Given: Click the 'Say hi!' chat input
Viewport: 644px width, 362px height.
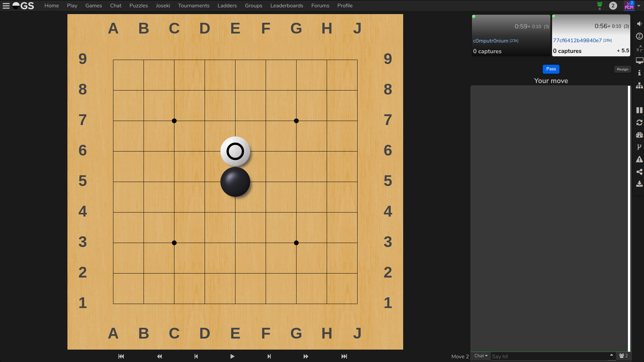Looking at the screenshot, I should pyautogui.click(x=550, y=356).
